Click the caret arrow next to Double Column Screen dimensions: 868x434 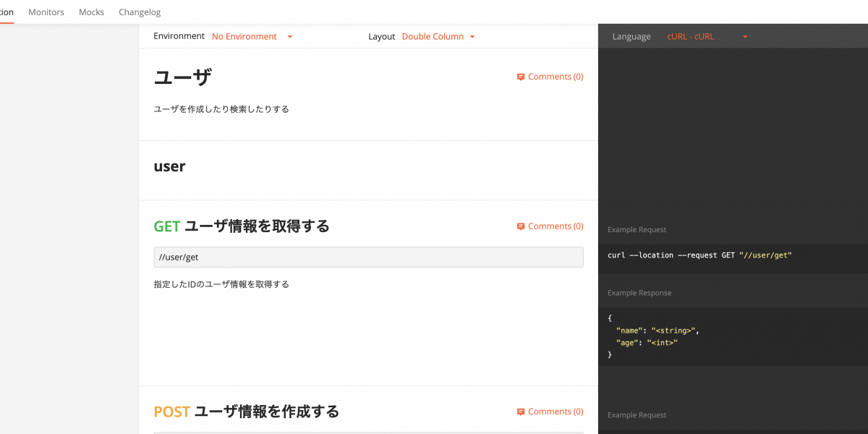(472, 37)
